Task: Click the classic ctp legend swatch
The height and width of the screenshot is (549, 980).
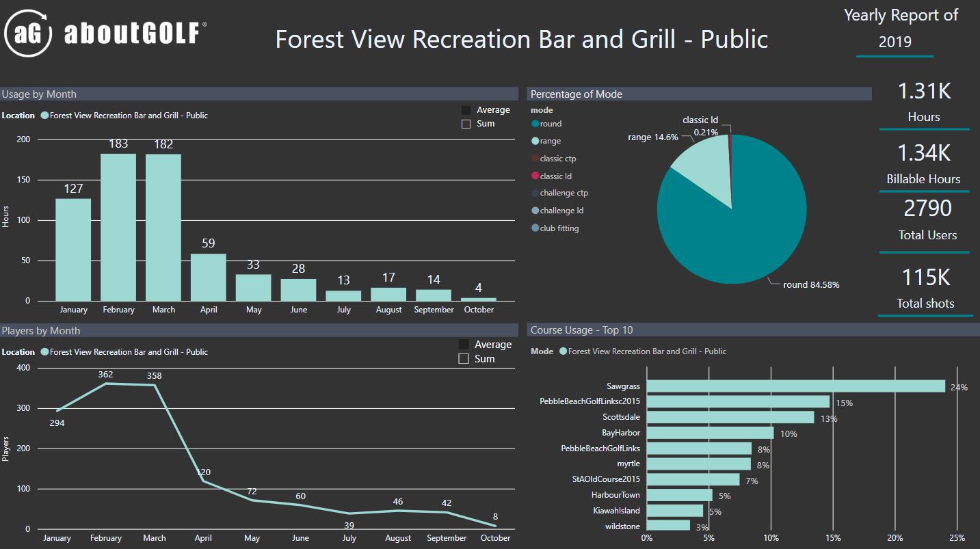Action: (535, 159)
